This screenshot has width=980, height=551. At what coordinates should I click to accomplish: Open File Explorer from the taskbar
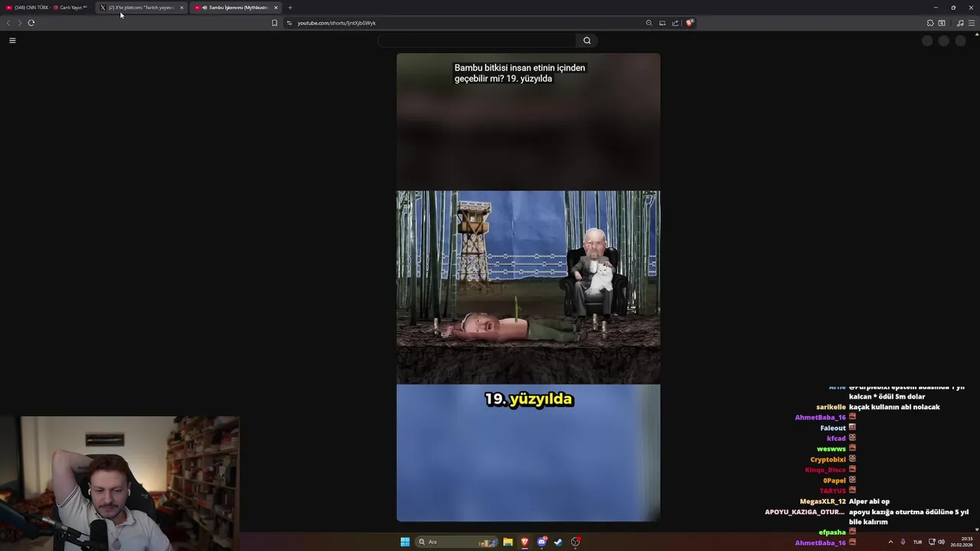point(508,542)
